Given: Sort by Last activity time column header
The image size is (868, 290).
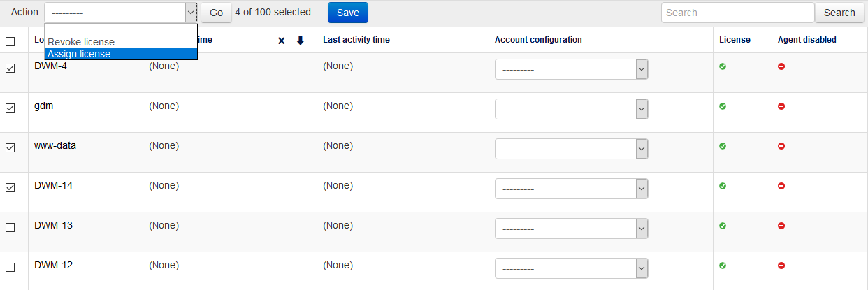Looking at the screenshot, I should click(356, 40).
